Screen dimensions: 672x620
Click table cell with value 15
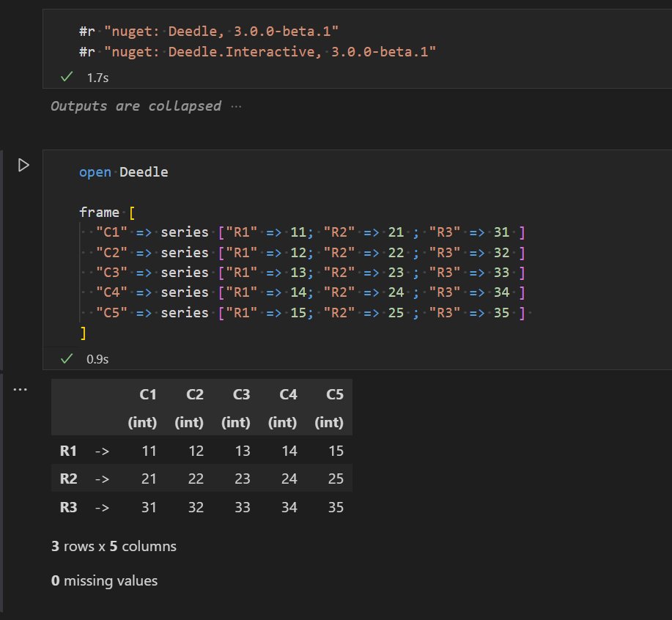336,451
